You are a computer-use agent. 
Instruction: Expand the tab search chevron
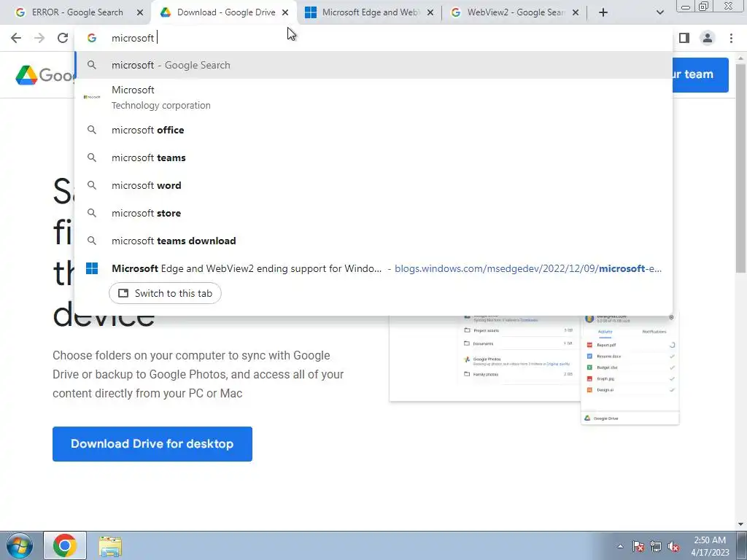point(659,12)
